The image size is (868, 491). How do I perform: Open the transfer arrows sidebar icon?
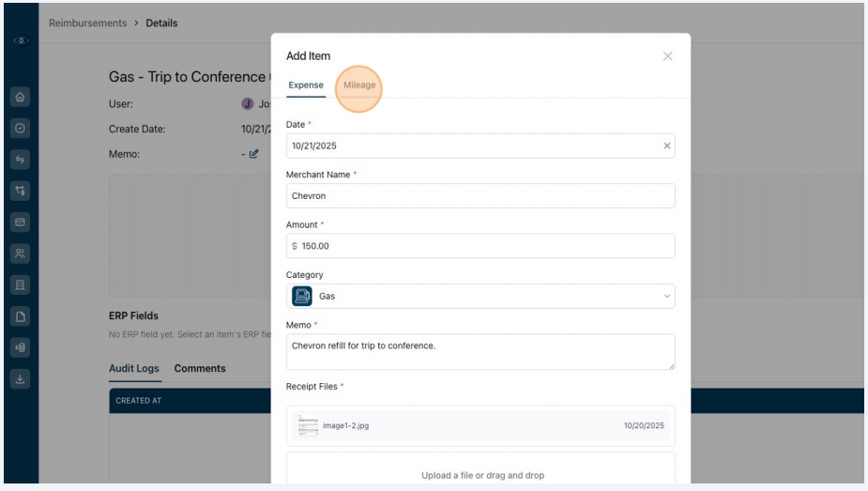(x=20, y=160)
